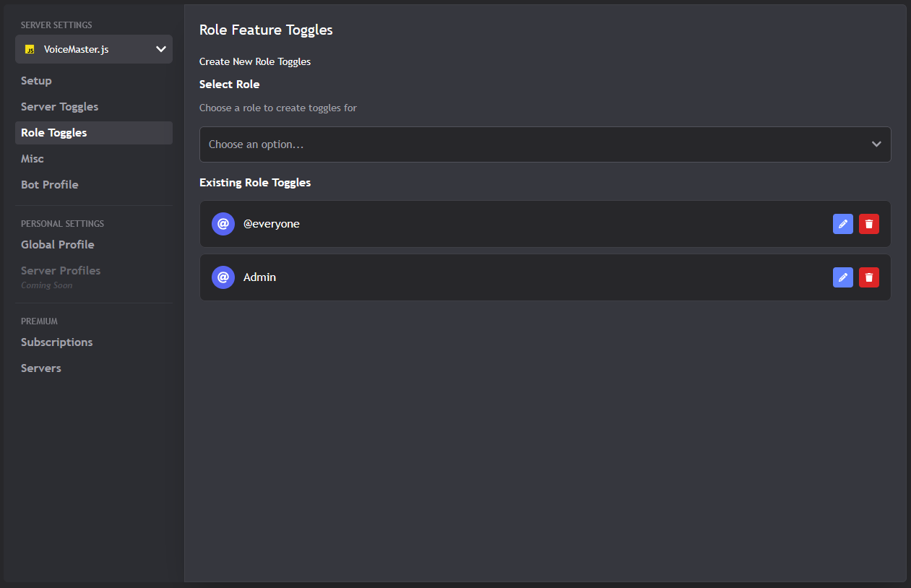Navigate to the Bot Profile page

point(49,184)
